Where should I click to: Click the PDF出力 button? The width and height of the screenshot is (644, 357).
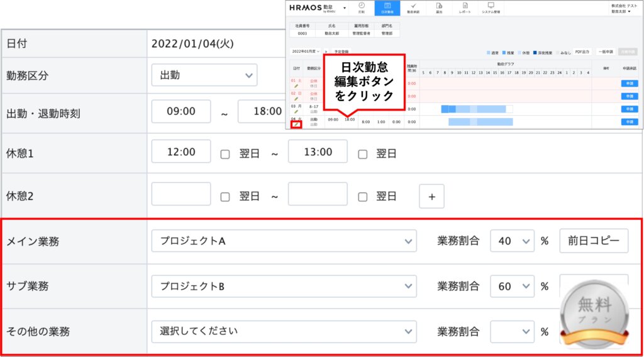(582, 53)
